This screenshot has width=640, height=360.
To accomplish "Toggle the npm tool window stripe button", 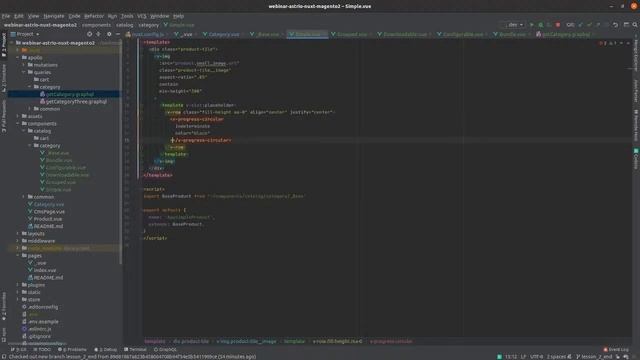I will pos(4,334).
